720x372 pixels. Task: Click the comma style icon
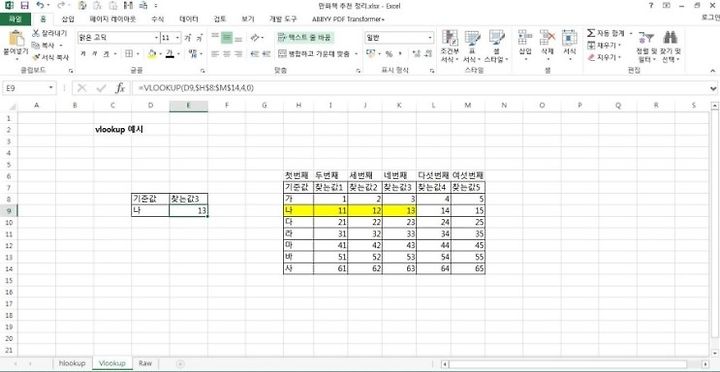tap(400, 54)
